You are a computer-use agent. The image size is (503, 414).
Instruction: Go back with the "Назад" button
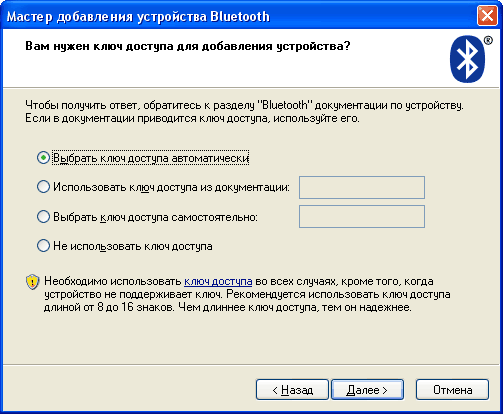pos(292,389)
